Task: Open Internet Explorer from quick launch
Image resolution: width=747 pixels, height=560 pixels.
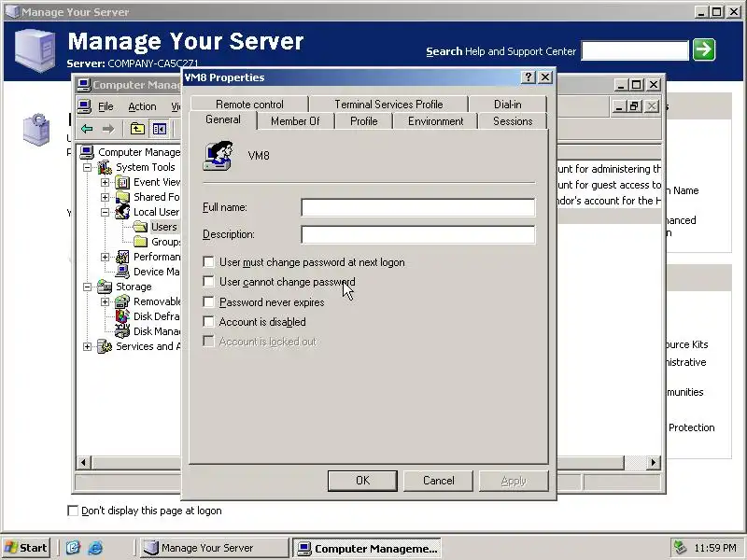Action: (95, 548)
